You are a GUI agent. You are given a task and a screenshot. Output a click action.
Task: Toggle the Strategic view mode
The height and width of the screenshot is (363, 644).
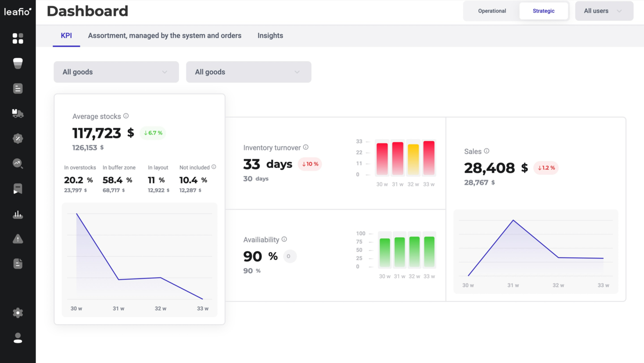[x=543, y=11]
